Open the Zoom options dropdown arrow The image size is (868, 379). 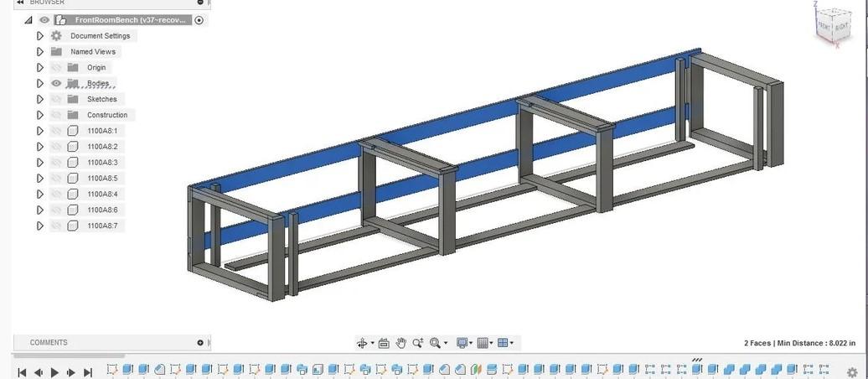pos(446,344)
